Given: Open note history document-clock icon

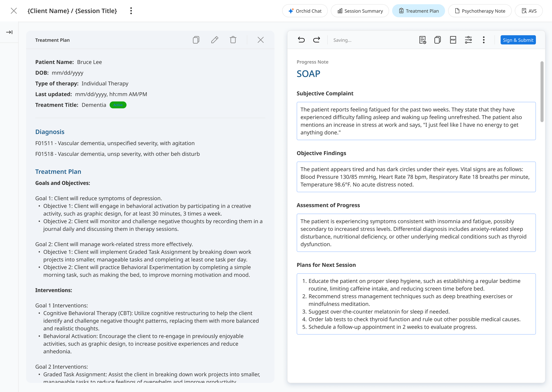Looking at the screenshot, I should [422, 40].
